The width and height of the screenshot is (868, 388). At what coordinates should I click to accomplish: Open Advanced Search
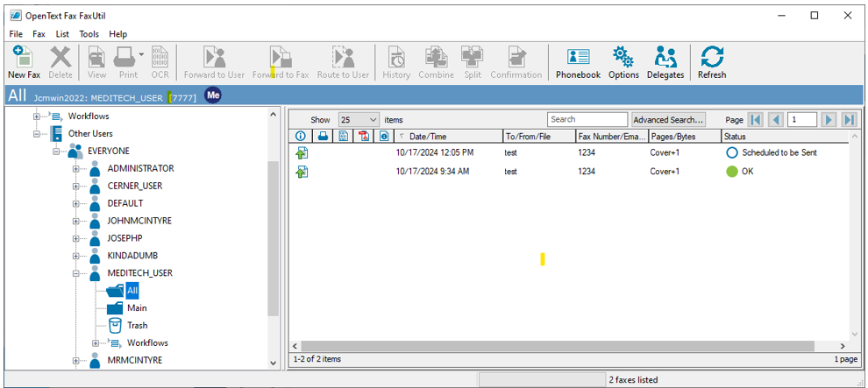point(669,119)
